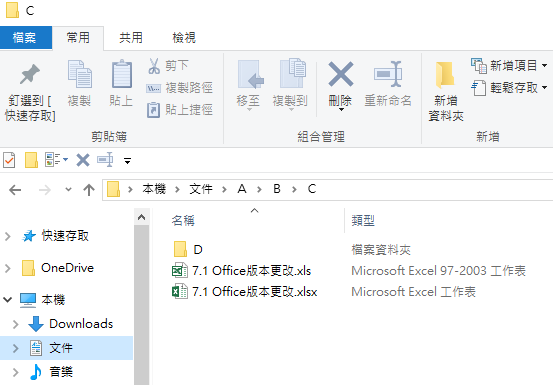Click the 剪下 (Cut) scissors icon
The width and height of the screenshot is (553, 385).
[154, 66]
